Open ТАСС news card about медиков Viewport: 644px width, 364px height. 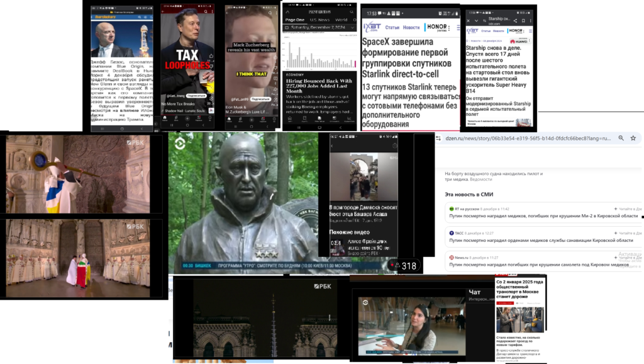[544, 237]
